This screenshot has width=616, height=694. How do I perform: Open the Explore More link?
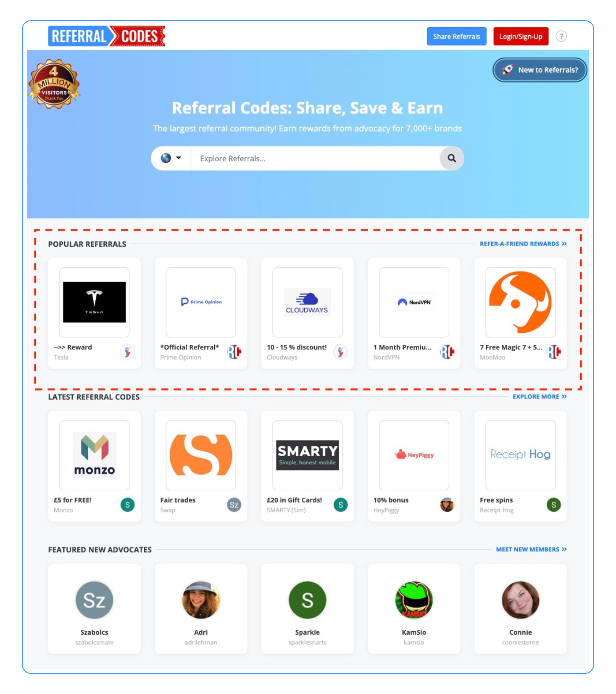pyautogui.click(x=540, y=397)
